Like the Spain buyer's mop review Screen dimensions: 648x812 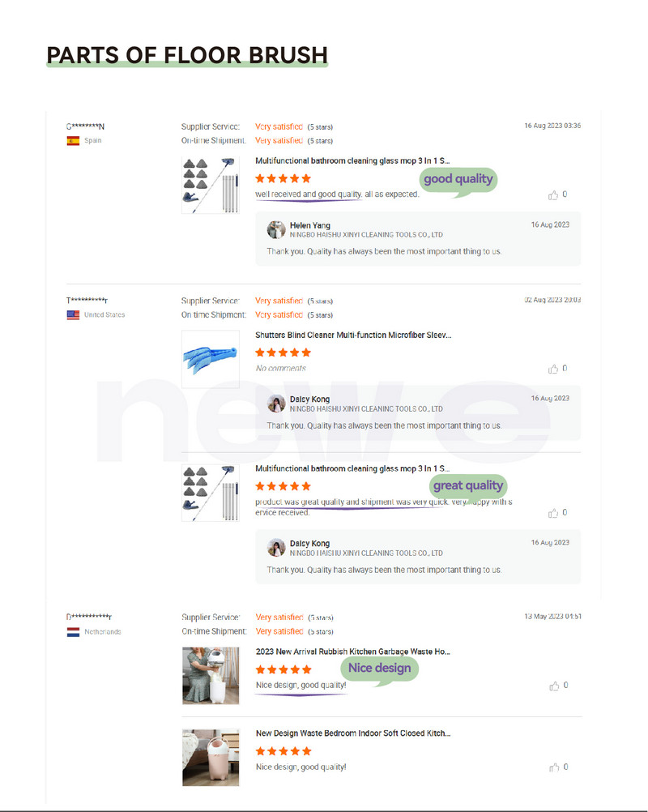click(552, 194)
